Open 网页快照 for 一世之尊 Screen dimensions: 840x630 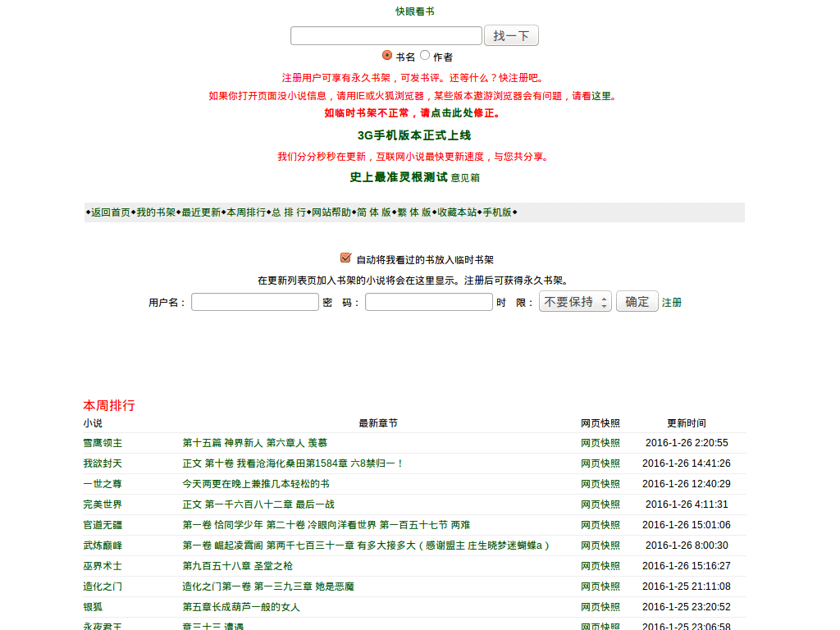[600, 484]
